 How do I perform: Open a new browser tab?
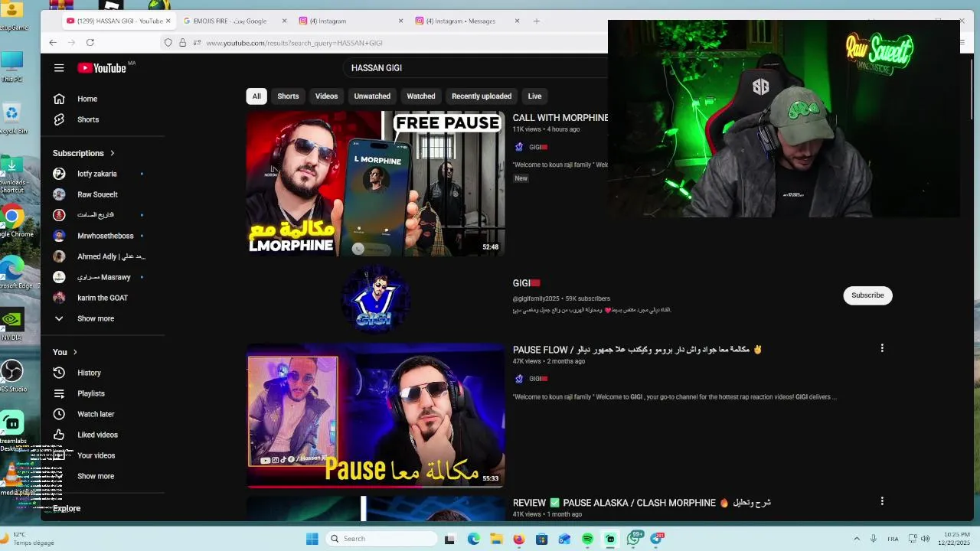(x=536, y=21)
